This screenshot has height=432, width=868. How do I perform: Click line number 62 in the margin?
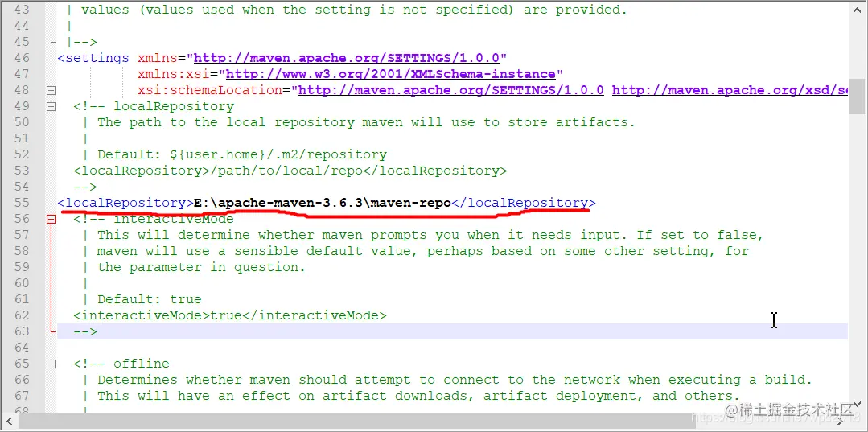22,315
